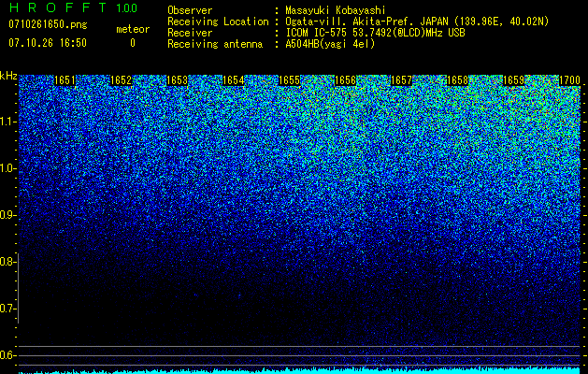Click the Receiver field label
The height and width of the screenshot is (374, 588).
(x=190, y=33)
